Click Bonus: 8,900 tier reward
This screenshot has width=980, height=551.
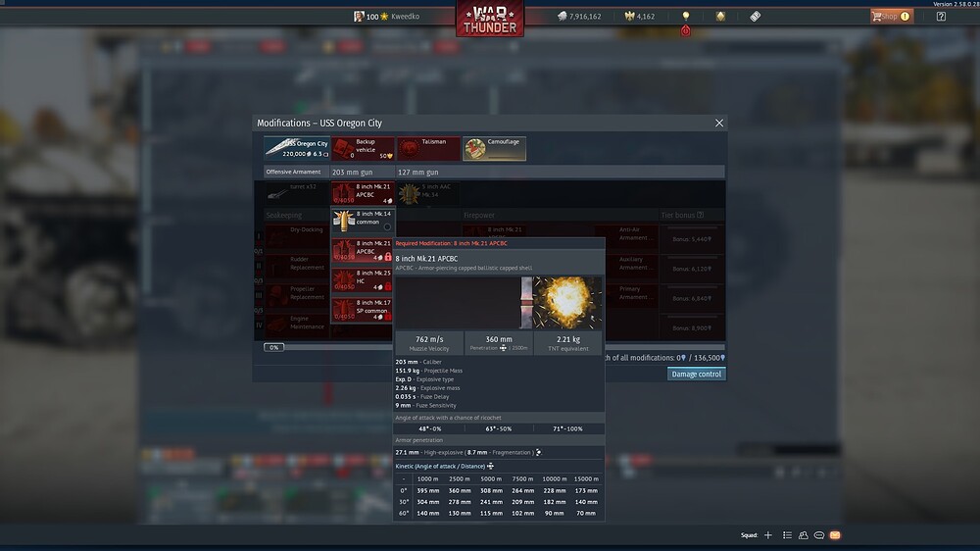691,327
